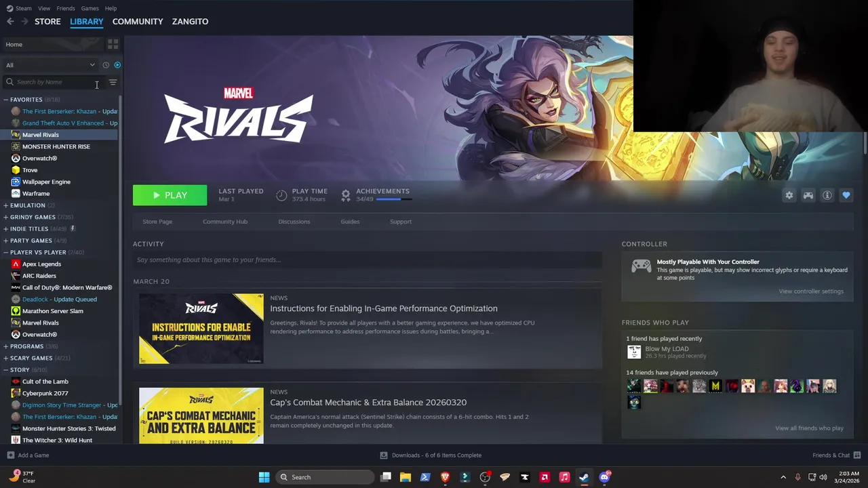Show game info icon
This screenshot has width=868, height=488.
coord(827,195)
